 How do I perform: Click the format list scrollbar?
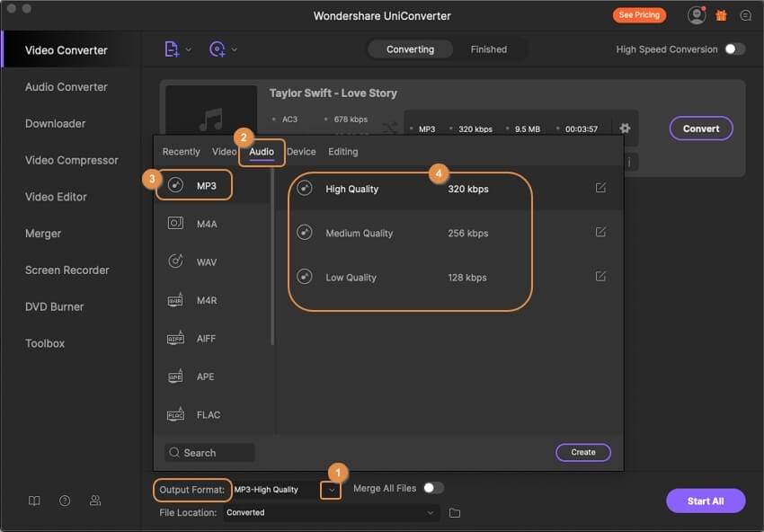tap(272, 258)
